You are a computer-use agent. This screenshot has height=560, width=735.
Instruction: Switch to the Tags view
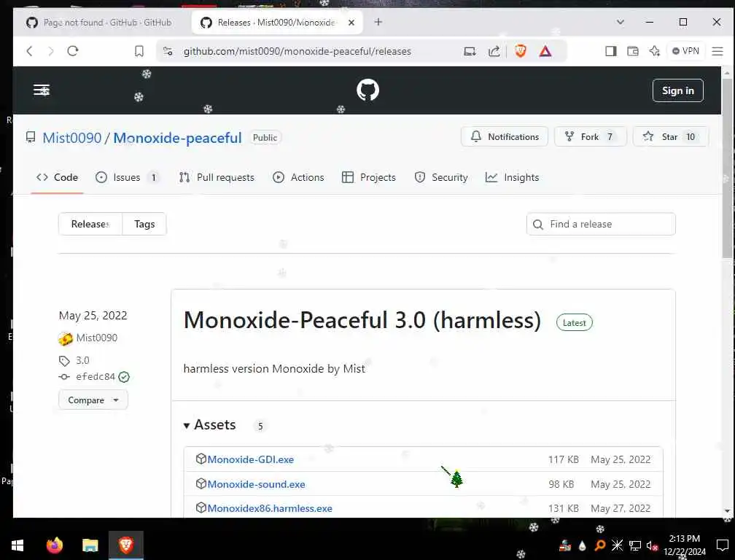point(144,224)
